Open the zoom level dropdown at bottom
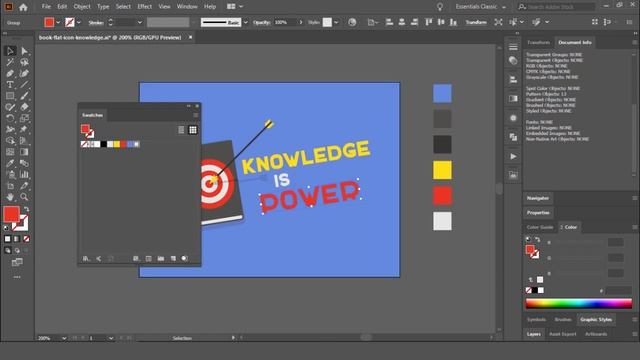 pos(64,338)
